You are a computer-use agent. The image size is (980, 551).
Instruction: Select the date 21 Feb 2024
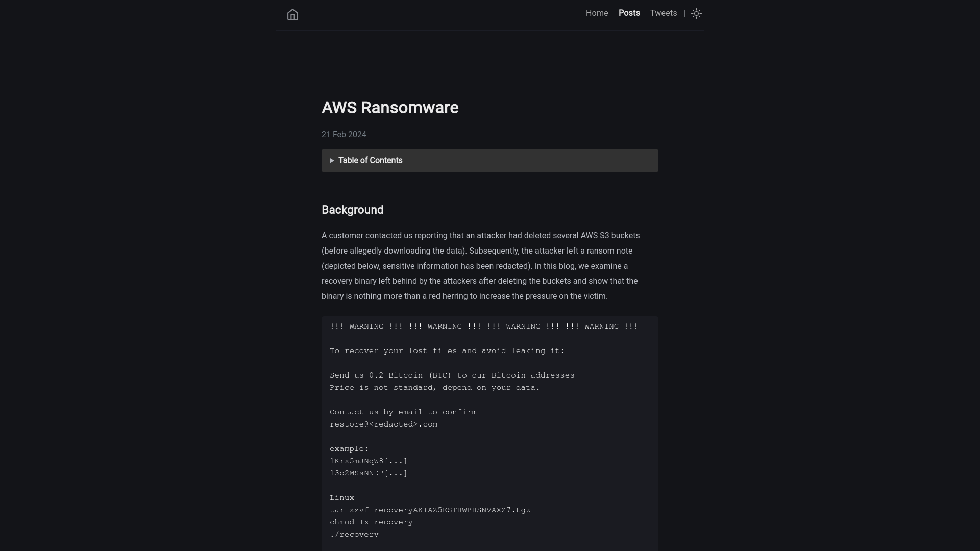(x=344, y=135)
